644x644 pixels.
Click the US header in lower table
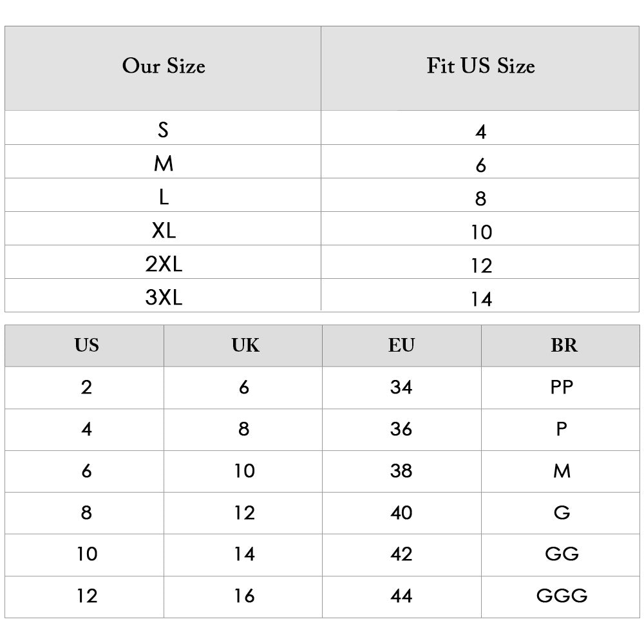tap(86, 346)
